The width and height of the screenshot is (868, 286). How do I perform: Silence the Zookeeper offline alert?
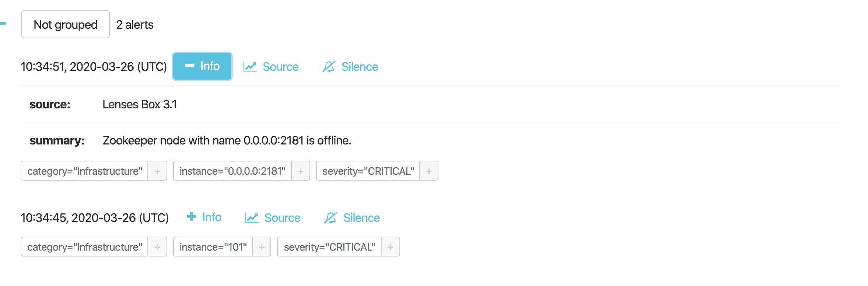350,67
